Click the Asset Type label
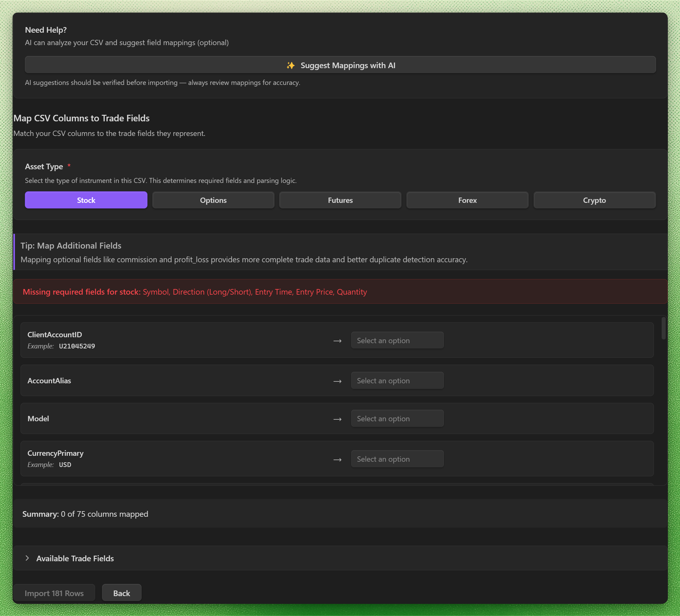The height and width of the screenshot is (616, 680). click(x=44, y=167)
